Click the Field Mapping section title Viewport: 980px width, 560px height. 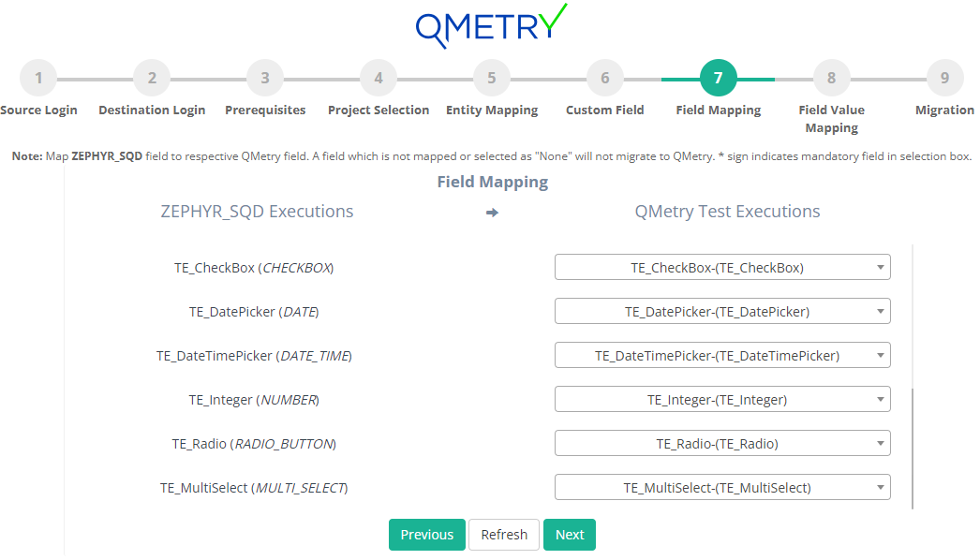493,182
